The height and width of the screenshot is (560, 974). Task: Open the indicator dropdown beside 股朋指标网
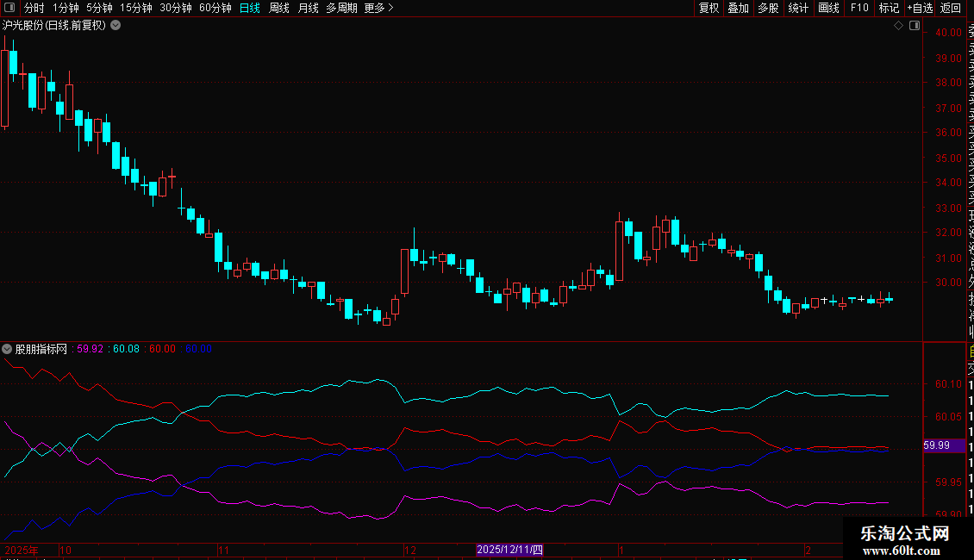[x=7, y=349]
